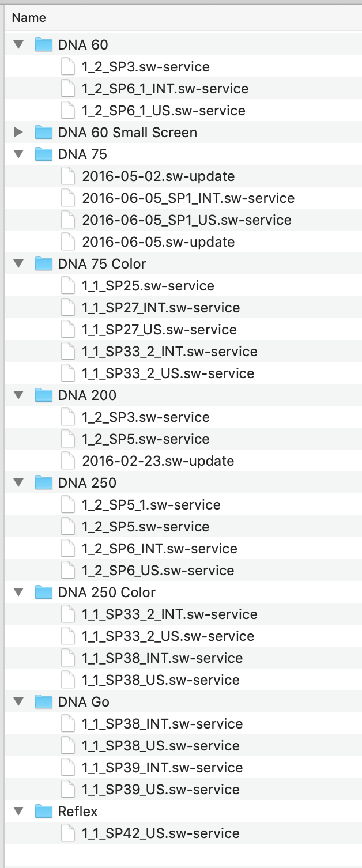Select the 2016-06-05.sw-update file

[x=158, y=242]
